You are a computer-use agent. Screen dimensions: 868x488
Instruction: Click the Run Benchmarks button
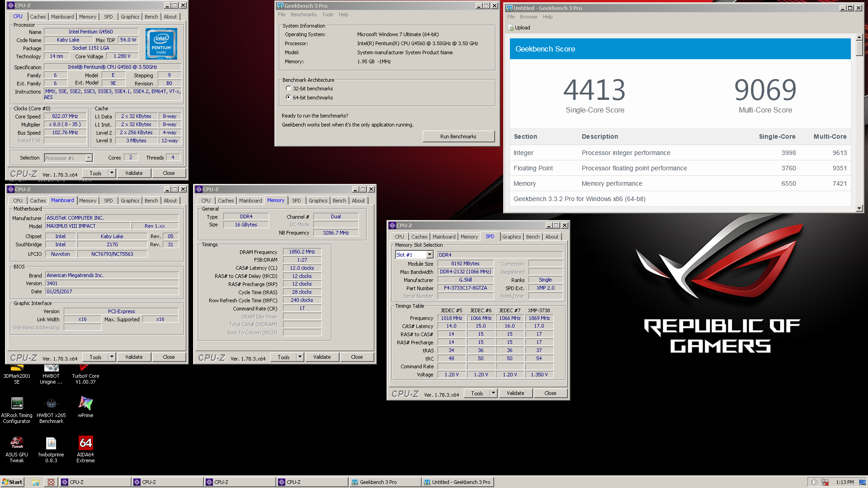tap(458, 136)
